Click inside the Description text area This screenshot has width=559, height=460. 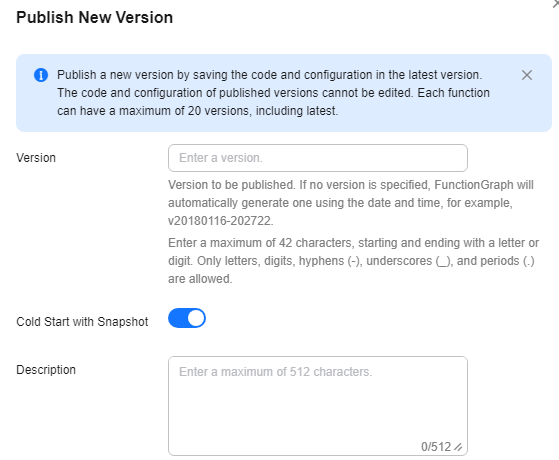(x=318, y=406)
